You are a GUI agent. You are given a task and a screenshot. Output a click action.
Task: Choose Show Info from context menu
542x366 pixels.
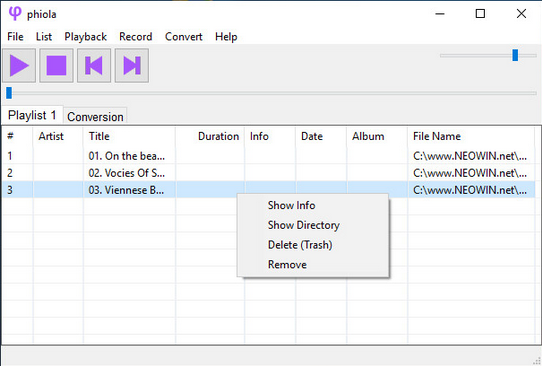pyautogui.click(x=291, y=205)
